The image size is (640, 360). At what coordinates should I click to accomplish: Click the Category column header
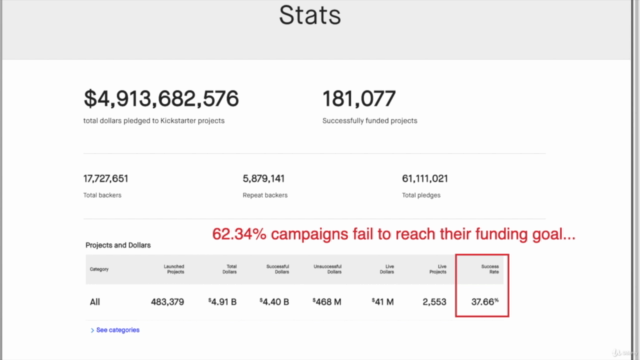tap(99, 269)
